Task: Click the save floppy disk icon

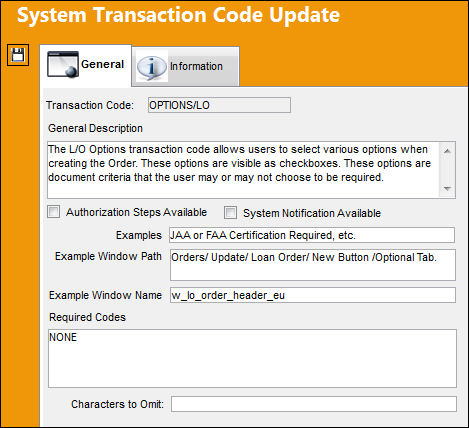Action: (18, 55)
